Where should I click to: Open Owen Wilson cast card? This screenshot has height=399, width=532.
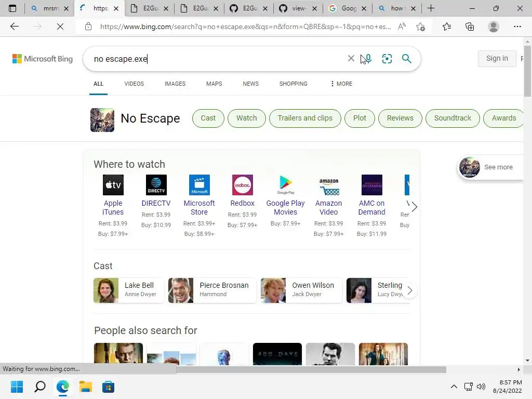tap(301, 290)
